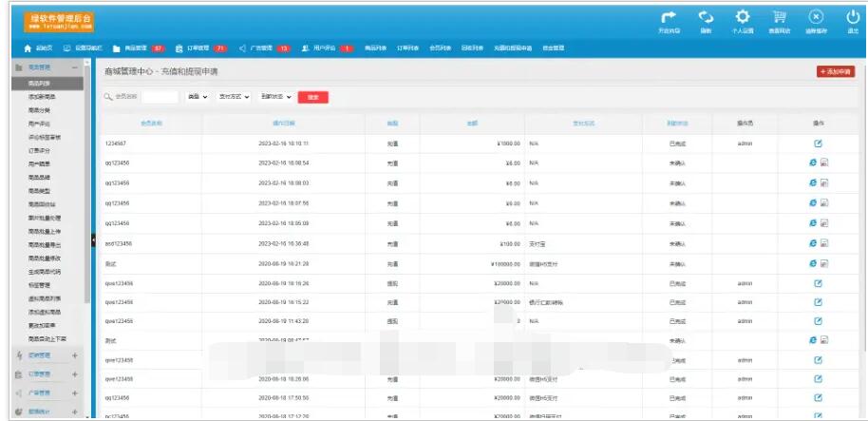Collapse sidebar using the black arrow handle
This screenshot has width=868, height=421.
(x=93, y=241)
